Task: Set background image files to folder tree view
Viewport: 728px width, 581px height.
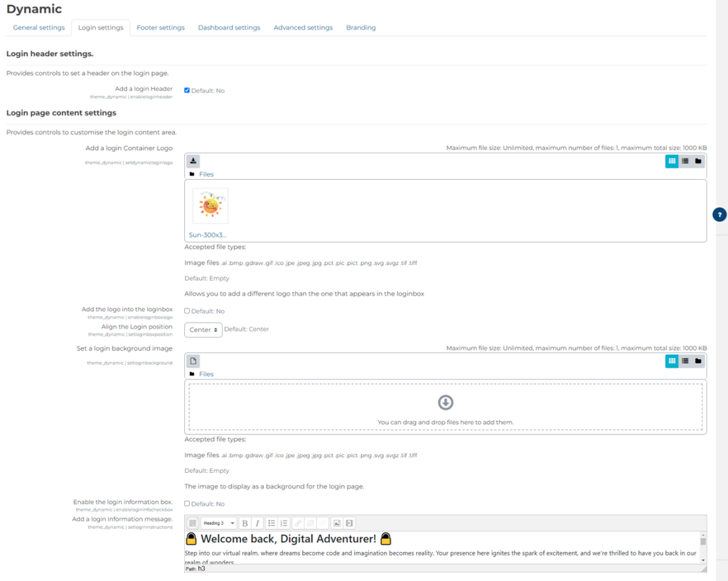Action: [x=698, y=361]
